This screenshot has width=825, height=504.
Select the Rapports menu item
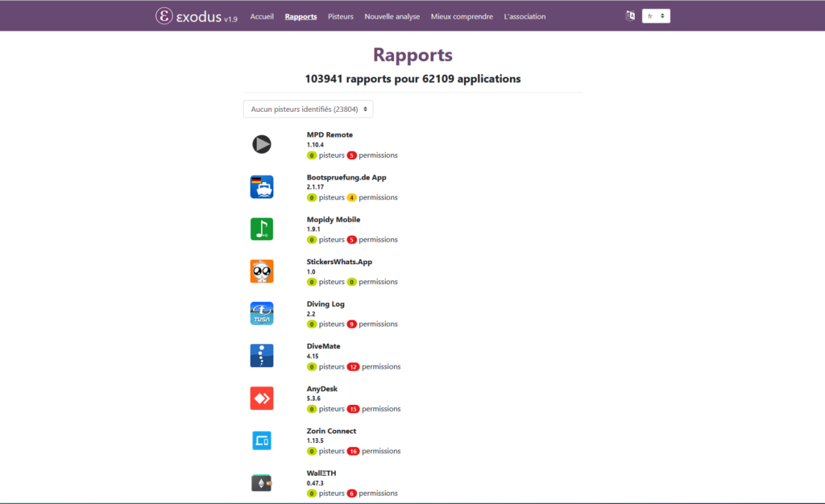point(301,16)
